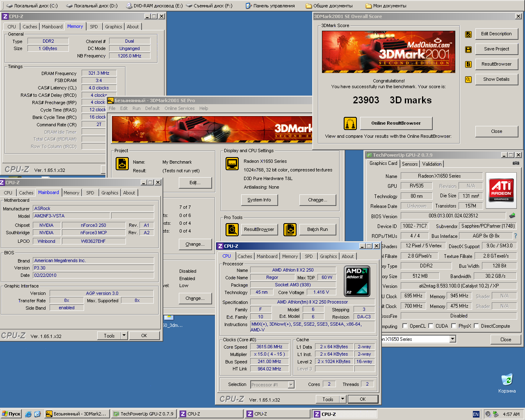Image resolution: width=525 pixels, height=420 pixels.
Task: Click the Project icon in 3DMark2001
Action: pyautogui.click(x=122, y=164)
